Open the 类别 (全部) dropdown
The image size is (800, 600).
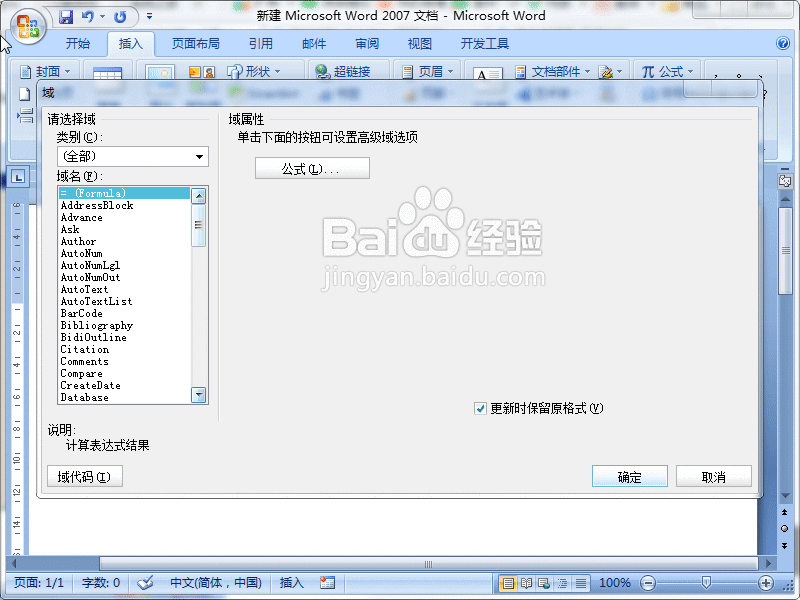tap(132, 157)
